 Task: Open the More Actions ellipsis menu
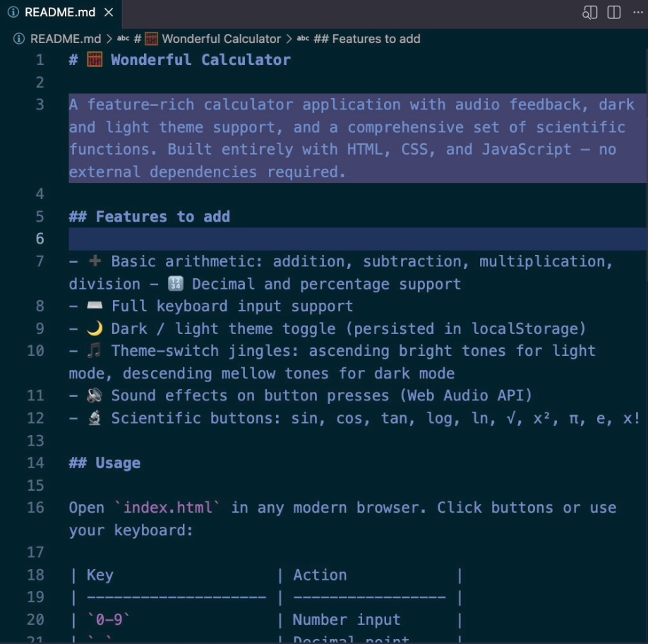(637, 12)
